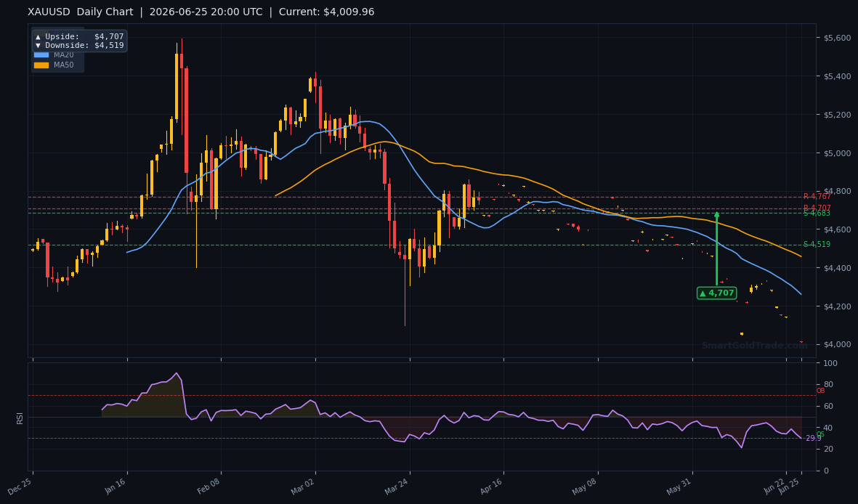Click the XAUUSD Daily Chart title text
Viewport: 858px width, 504px height.
point(81,12)
